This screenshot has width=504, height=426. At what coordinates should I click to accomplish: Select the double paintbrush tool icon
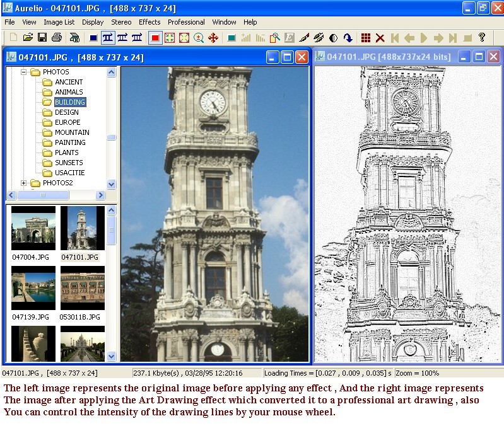click(x=319, y=38)
